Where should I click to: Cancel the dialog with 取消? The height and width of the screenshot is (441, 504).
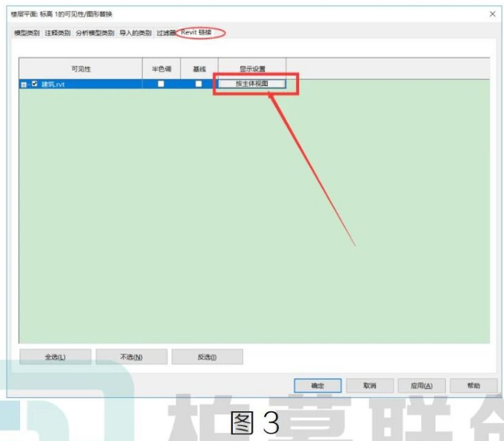click(370, 385)
